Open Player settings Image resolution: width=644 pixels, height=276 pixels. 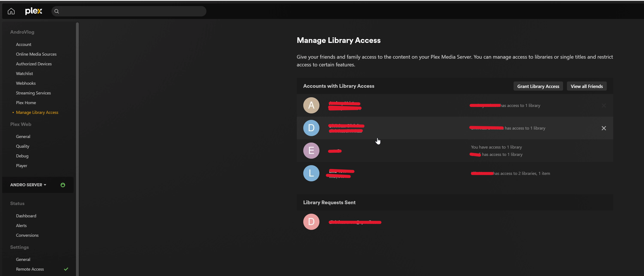click(22, 166)
